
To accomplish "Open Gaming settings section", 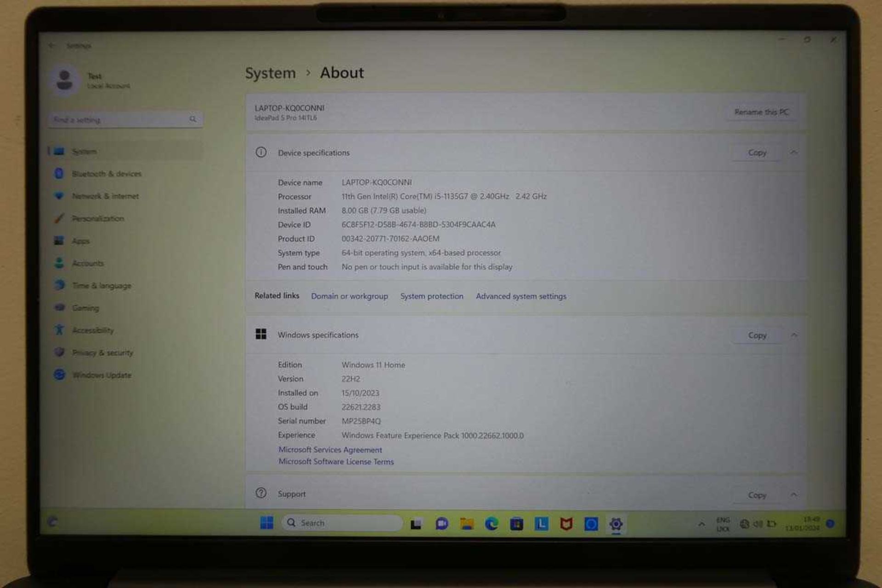I will point(85,306).
